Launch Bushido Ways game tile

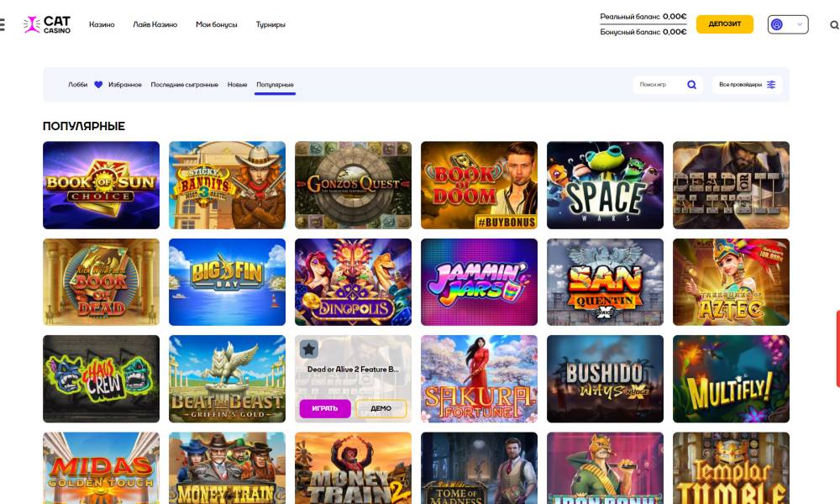606,379
